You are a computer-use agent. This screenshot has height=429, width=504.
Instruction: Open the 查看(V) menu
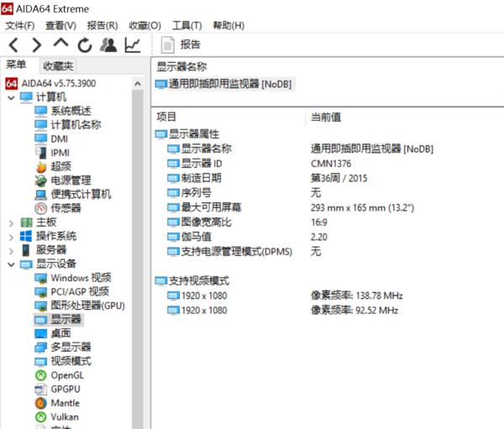coord(60,25)
